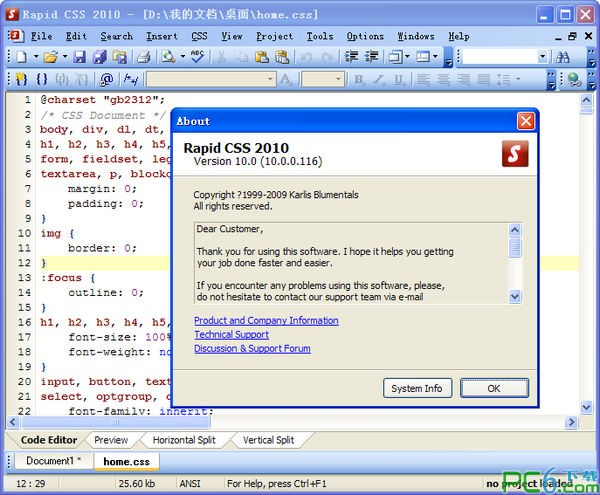Save the file with the floppy disk icon

[x=80, y=57]
